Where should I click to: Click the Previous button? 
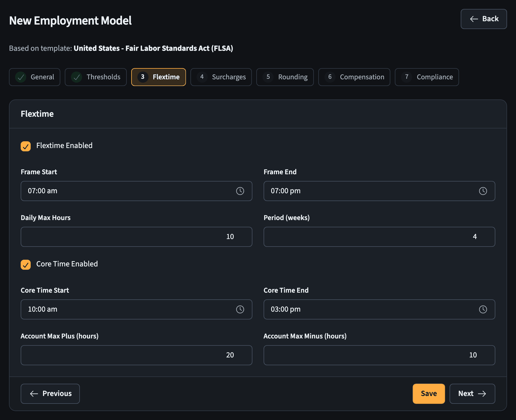click(50, 394)
